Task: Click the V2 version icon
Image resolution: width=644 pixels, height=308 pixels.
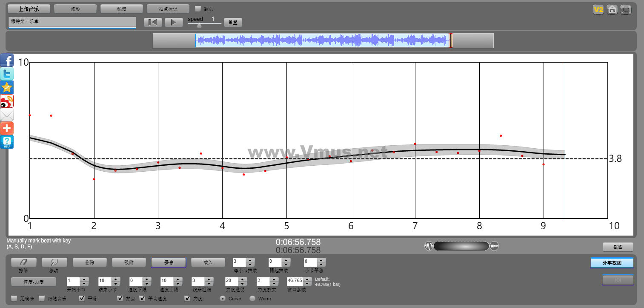Action: [598, 10]
